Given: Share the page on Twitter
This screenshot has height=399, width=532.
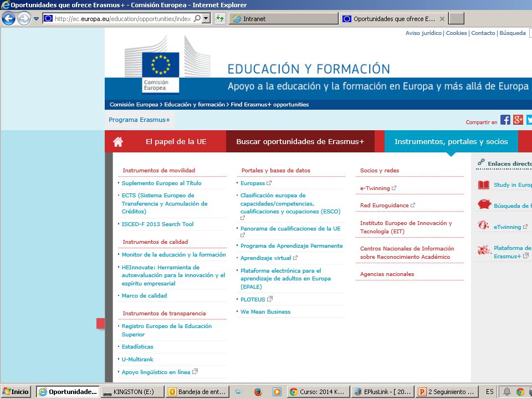Looking at the screenshot, I should 529,120.
